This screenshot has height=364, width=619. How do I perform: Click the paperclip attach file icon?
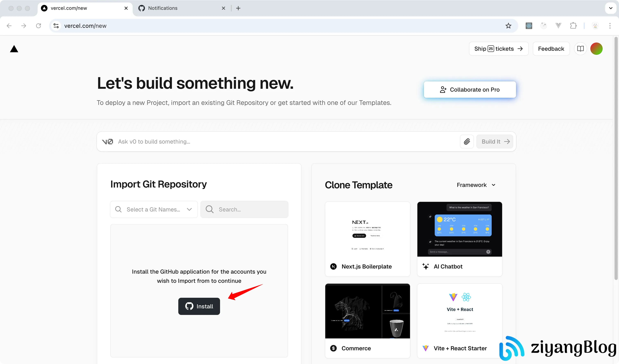tap(467, 141)
